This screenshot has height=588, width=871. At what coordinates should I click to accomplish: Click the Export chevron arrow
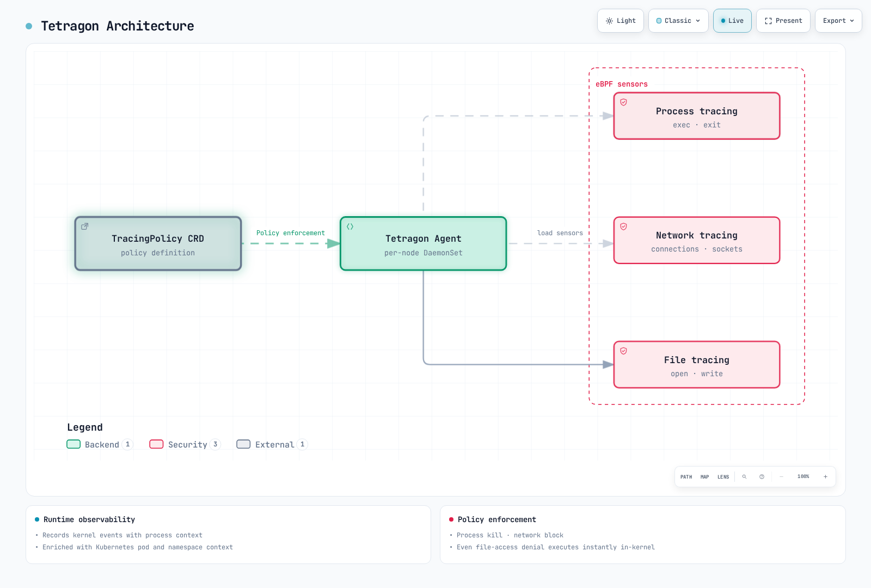pos(852,21)
